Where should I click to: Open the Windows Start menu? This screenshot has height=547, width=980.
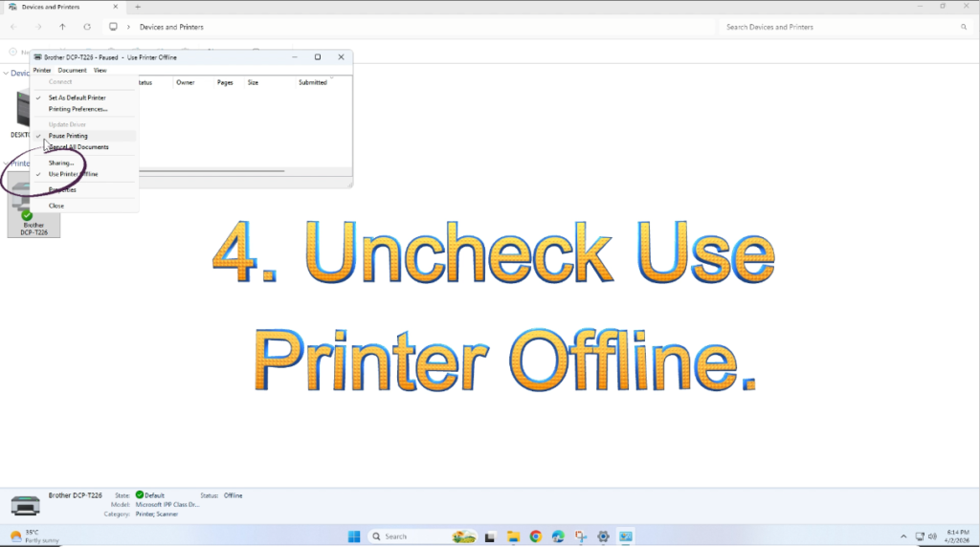(x=354, y=536)
